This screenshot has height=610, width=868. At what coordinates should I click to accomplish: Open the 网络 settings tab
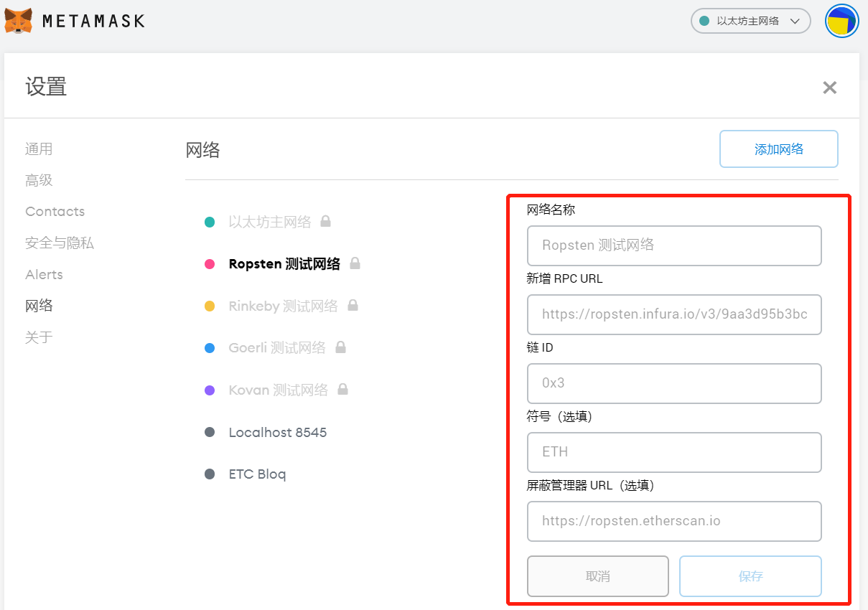click(x=39, y=306)
